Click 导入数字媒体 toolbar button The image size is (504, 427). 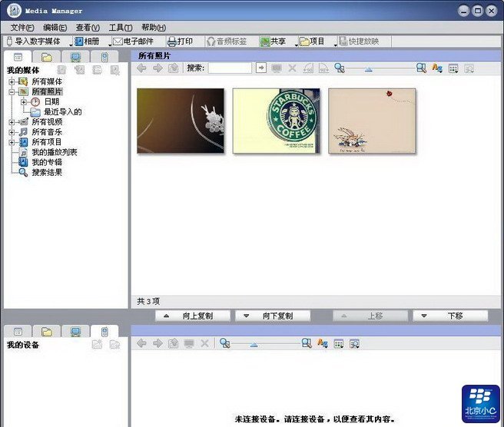[x=34, y=41]
